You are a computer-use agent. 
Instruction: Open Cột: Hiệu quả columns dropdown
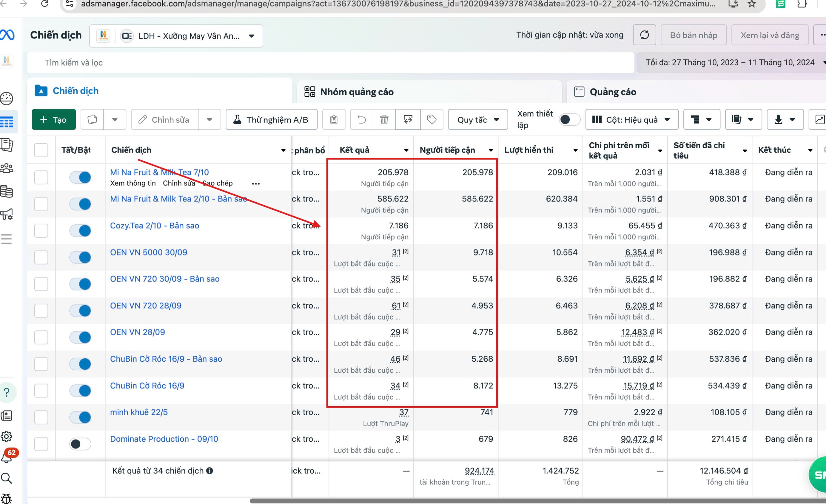(x=632, y=119)
